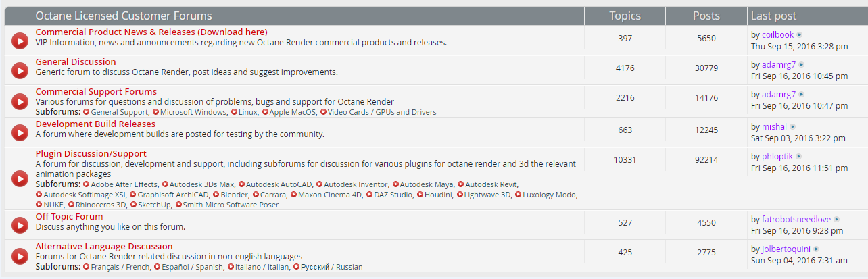The image size is (868, 279).
Task: Click the forum icon beside Commercial Support Forums
Action: point(20,100)
